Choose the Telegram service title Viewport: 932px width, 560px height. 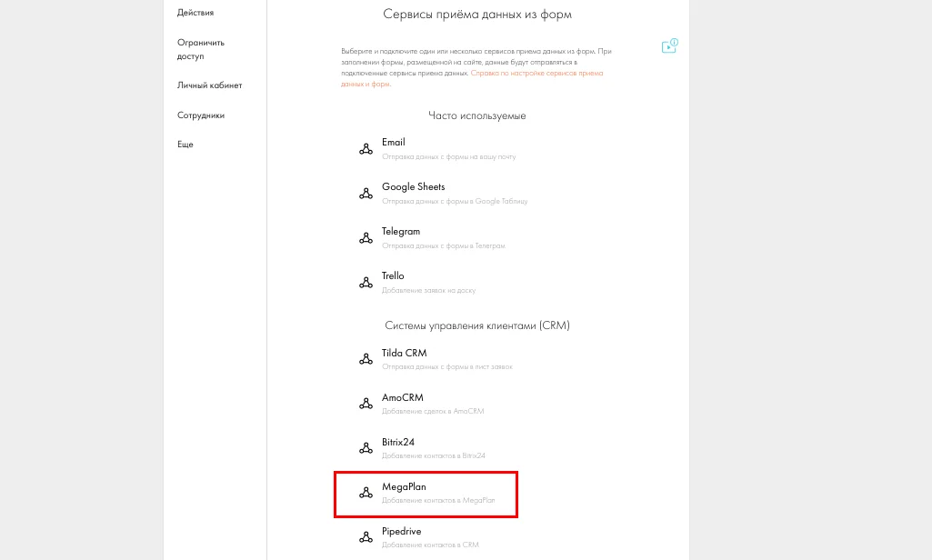pos(401,231)
